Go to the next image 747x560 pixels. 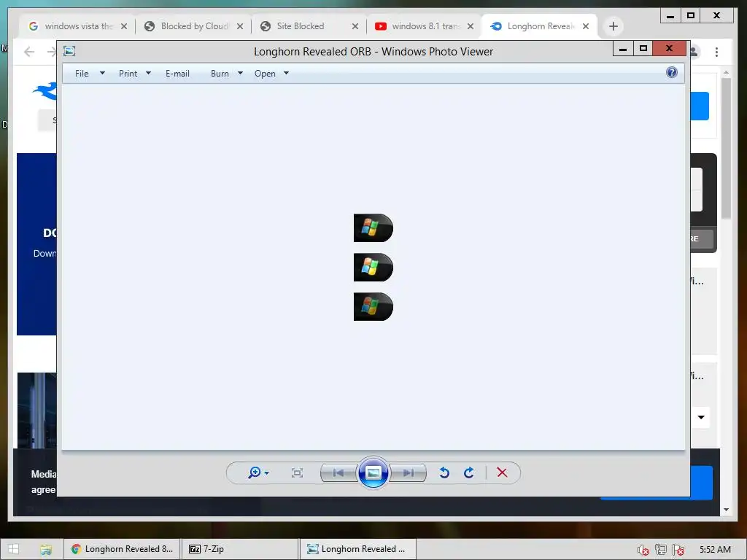click(x=408, y=472)
